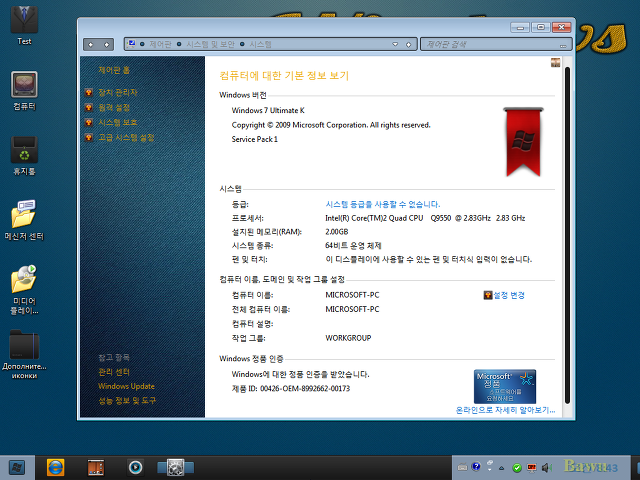Click 시스템 in the address breadcrumb
The width and height of the screenshot is (640, 480).
click(x=260, y=44)
